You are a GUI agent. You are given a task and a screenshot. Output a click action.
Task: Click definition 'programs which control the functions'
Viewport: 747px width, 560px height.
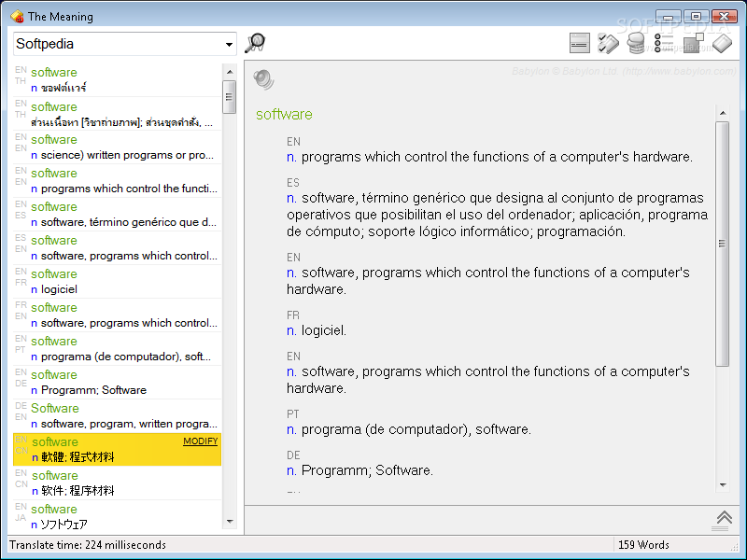(x=489, y=157)
